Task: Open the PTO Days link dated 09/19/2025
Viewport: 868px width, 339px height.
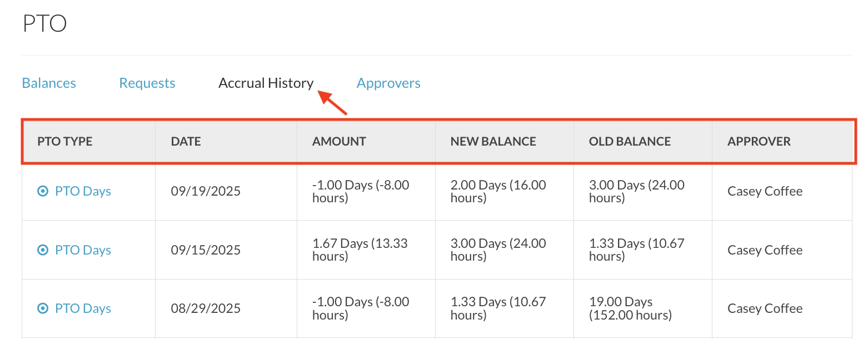Action: [x=83, y=191]
